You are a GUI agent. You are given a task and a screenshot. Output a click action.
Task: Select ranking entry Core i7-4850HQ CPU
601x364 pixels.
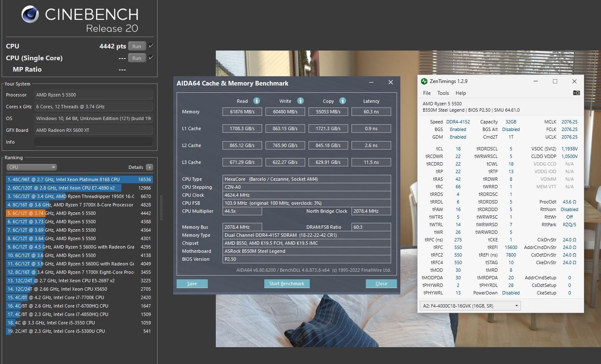[79, 314]
